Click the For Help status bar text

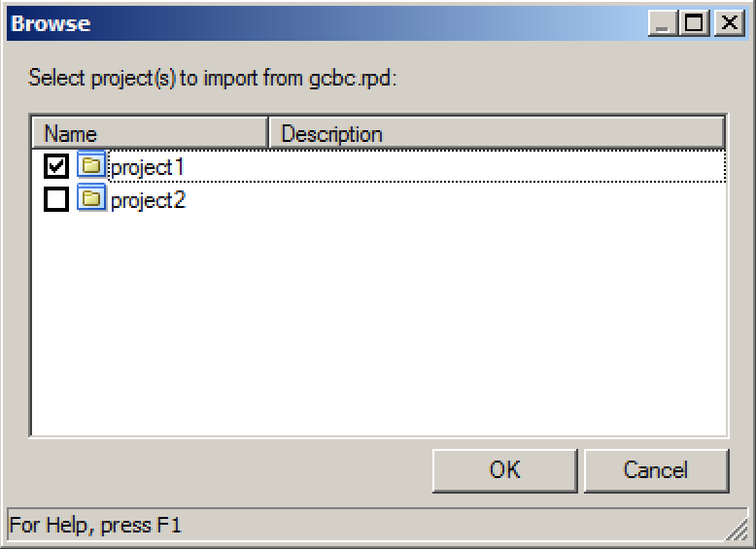click(95, 526)
